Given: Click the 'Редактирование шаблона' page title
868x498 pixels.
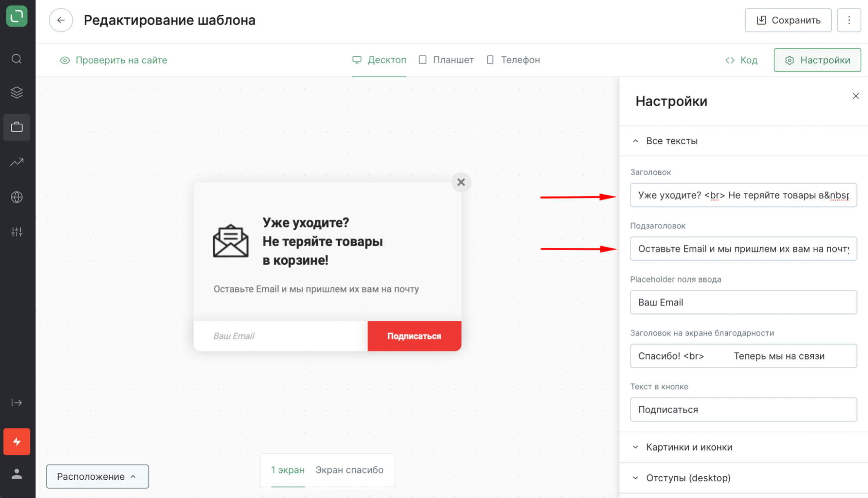Looking at the screenshot, I should [169, 20].
